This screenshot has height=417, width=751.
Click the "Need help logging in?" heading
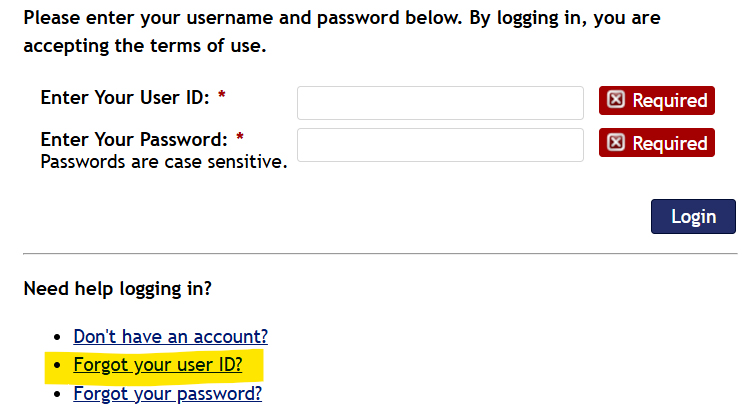[117, 289]
